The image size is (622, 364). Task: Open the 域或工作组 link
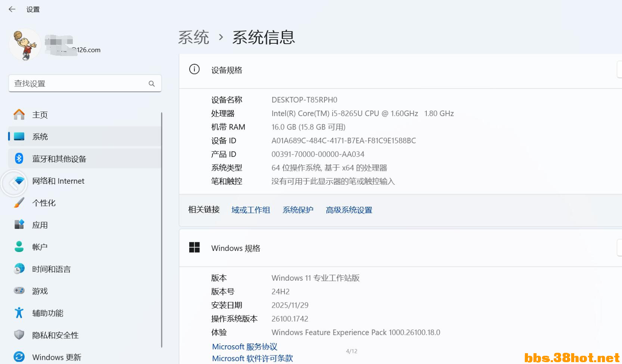point(251,210)
